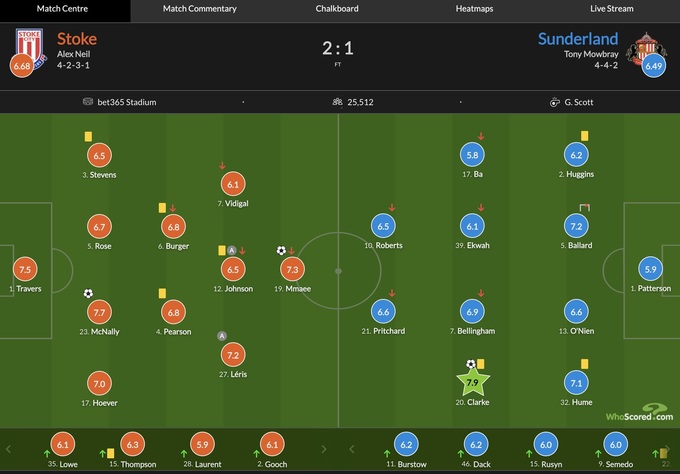Click Ballard's 7.2 rating circle

(575, 226)
